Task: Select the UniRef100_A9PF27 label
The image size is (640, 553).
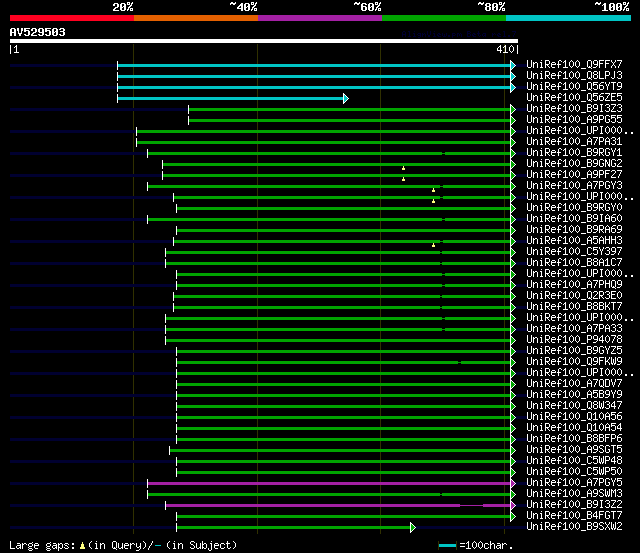Action: click(574, 174)
